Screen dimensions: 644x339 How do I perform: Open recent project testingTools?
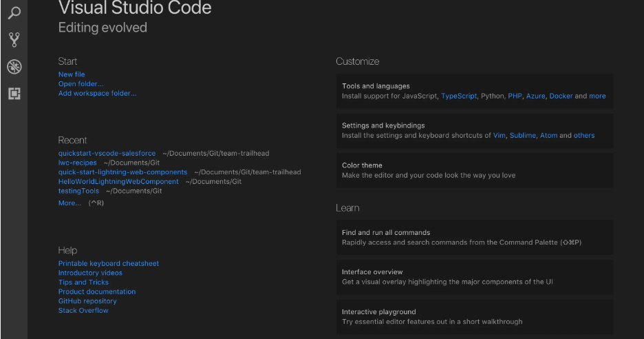(x=78, y=191)
